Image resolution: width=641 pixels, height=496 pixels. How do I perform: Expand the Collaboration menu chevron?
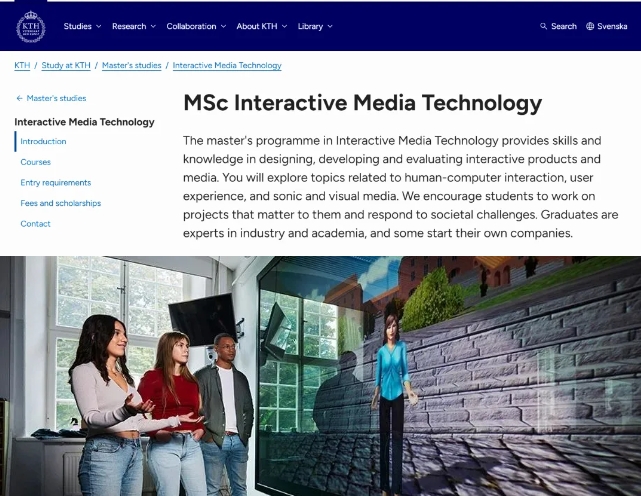pos(223,26)
